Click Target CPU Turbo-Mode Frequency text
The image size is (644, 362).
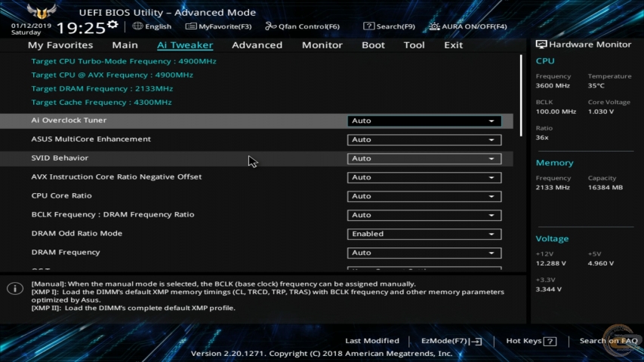tap(124, 61)
